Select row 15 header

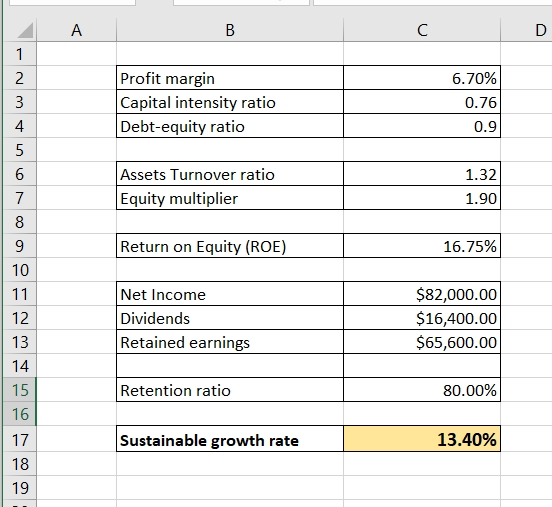pyautogui.click(x=19, y=389)
